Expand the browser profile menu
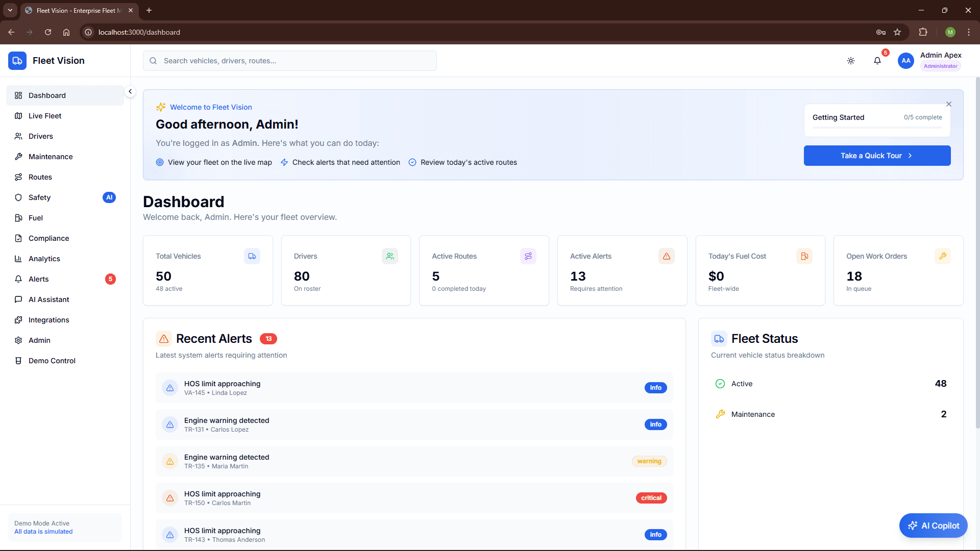The width and height of the screenshot is (980, 551). tap(950, 32)
